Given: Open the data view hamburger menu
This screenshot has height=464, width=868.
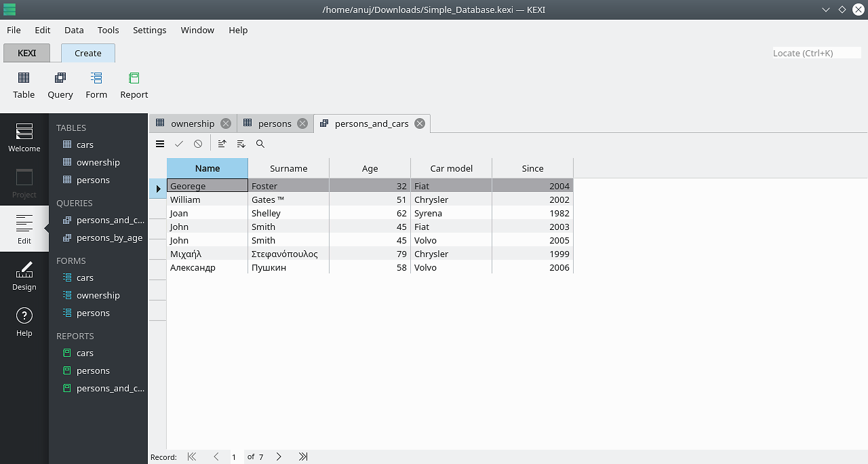Looking at the screenshot, I should (160, 144).
